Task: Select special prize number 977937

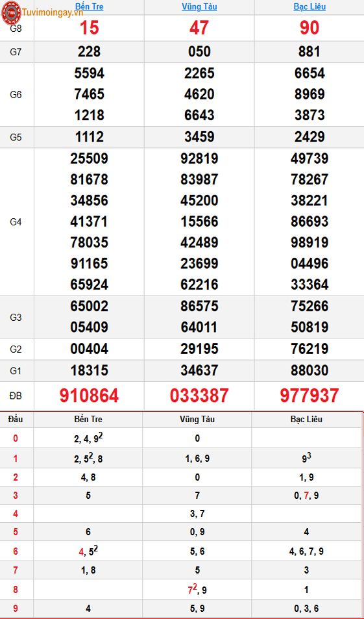Action: 309,396
